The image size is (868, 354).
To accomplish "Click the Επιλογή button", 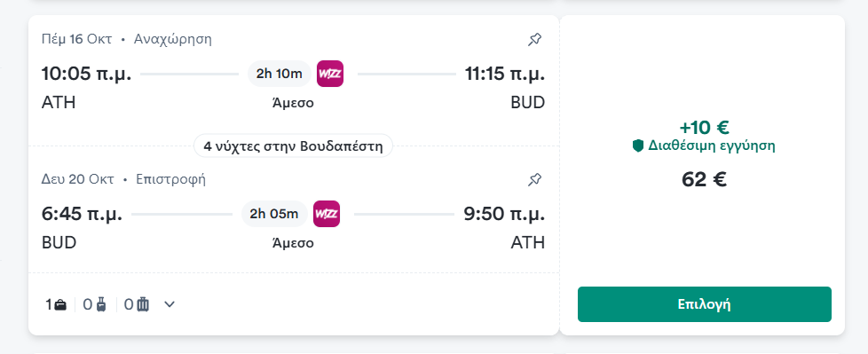I will [704, 304].
